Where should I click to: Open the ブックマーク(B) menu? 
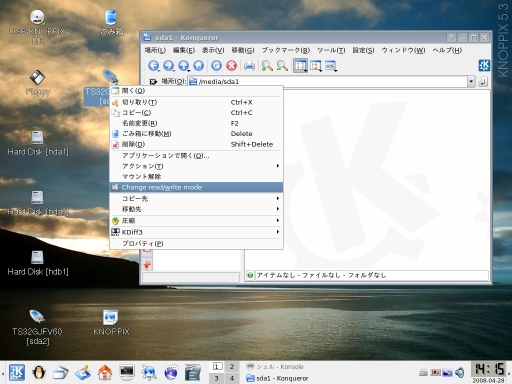[x=286, y=50]
